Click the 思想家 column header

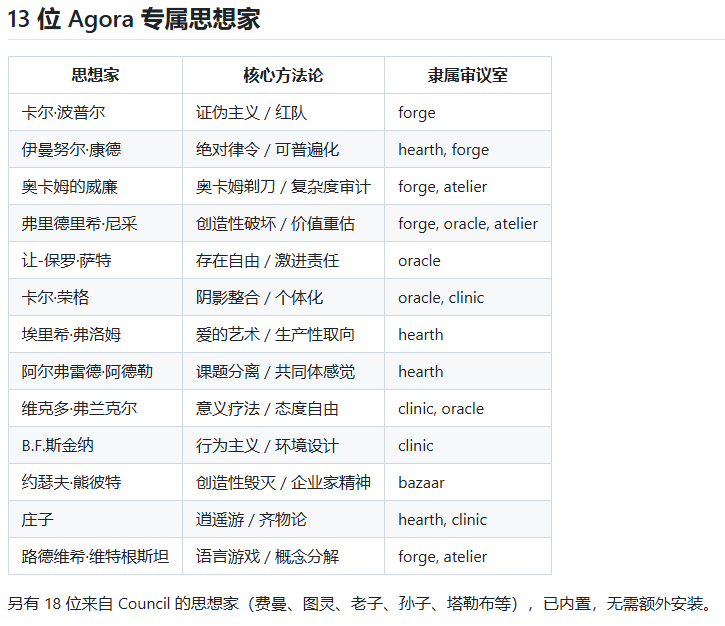[x=95, y=75]
